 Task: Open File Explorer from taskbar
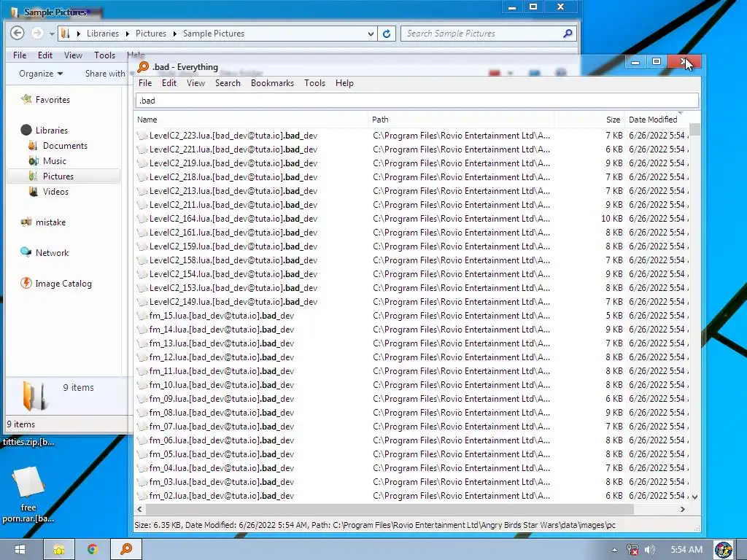coord(59,550)
